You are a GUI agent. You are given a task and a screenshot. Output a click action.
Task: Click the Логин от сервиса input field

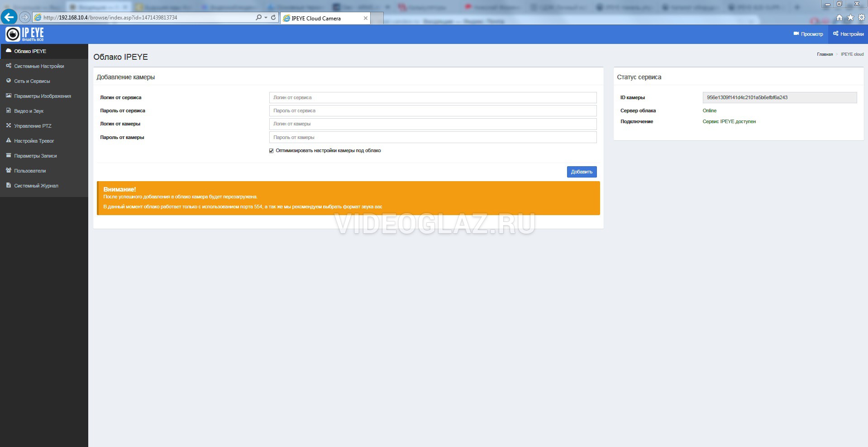[433, 97]
